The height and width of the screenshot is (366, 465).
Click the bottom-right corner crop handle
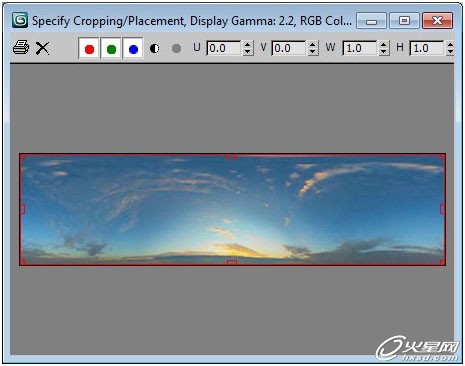[x=442, y=262]
